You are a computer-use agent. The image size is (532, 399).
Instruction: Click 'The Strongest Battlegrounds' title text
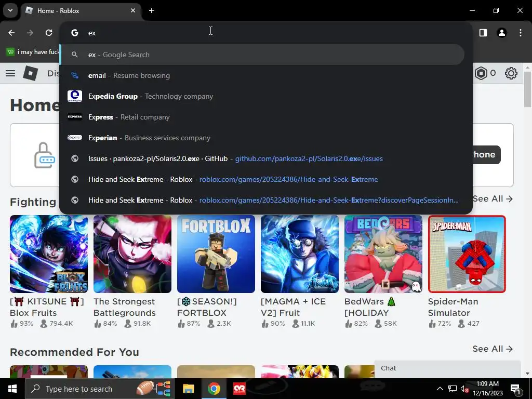point(125,307)
